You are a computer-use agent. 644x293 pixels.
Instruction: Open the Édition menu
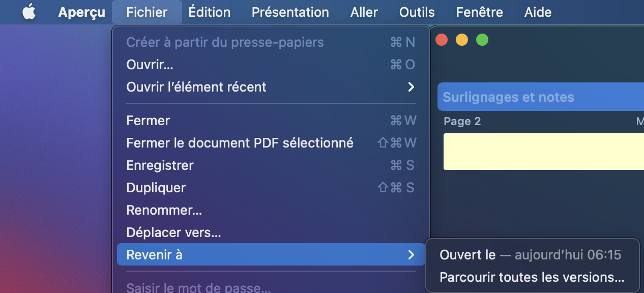click(209, 12)
